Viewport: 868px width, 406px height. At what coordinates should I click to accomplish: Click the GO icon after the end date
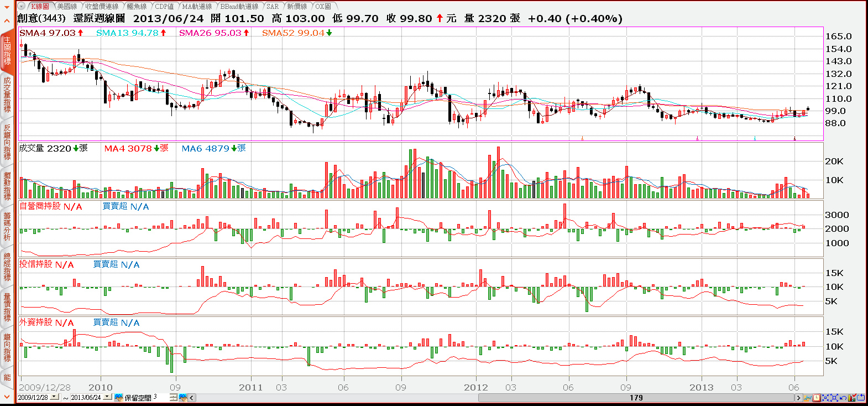[x=118, y=397]
